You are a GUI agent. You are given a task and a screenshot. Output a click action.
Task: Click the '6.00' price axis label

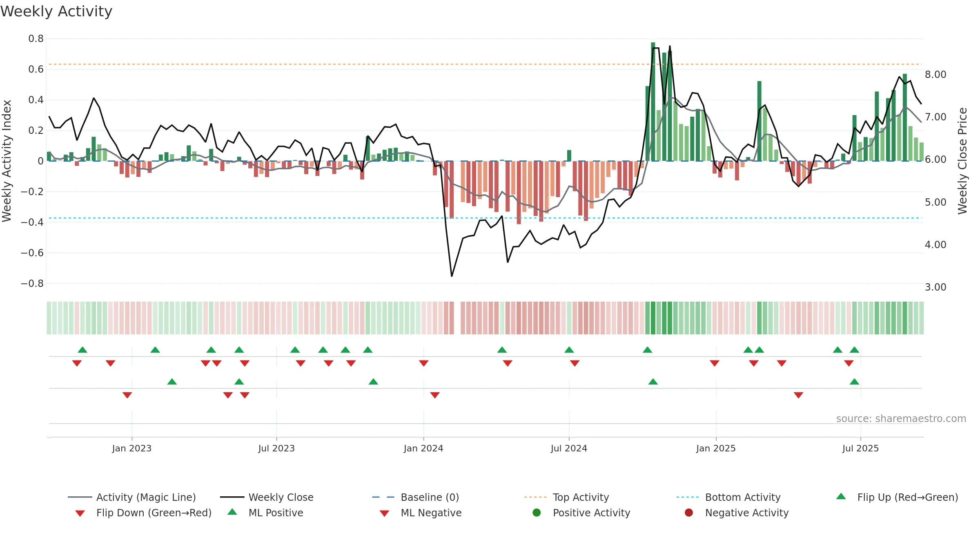[935, 159]
